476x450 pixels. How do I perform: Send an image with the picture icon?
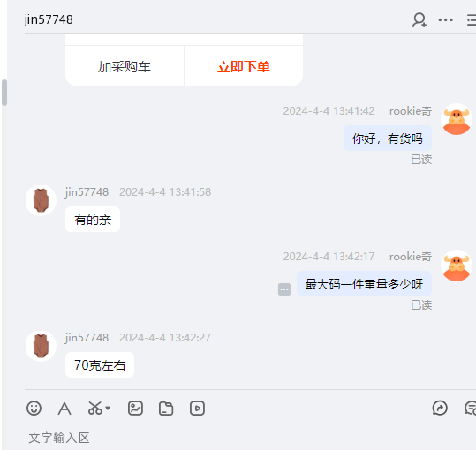[x=135, y=409]
